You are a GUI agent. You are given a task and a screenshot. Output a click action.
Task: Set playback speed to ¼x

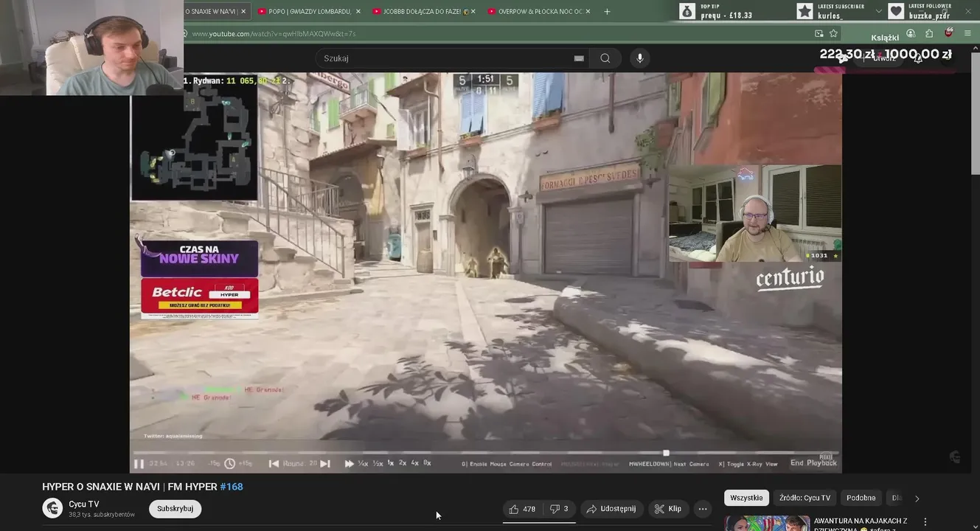pyautogui.click(x=363, y=463)
